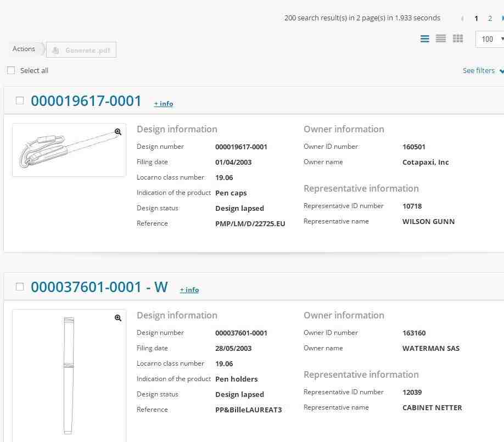Tick the Select all checkbox
504x442 pixels.
coord(11,70)
